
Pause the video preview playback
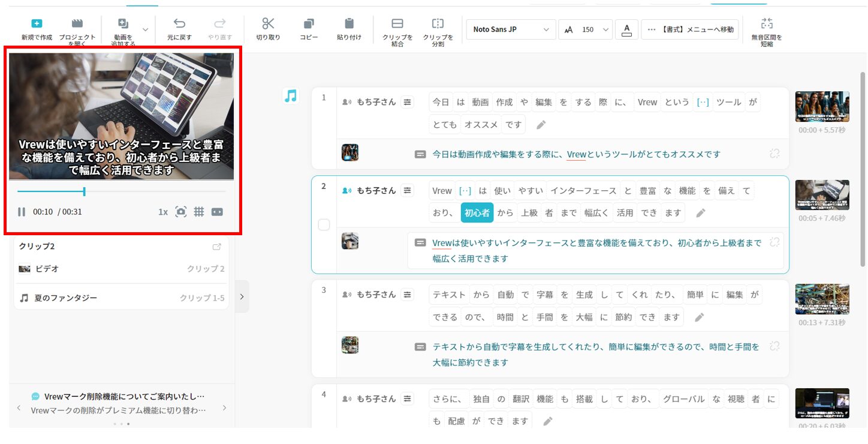(x=22, y=212)
